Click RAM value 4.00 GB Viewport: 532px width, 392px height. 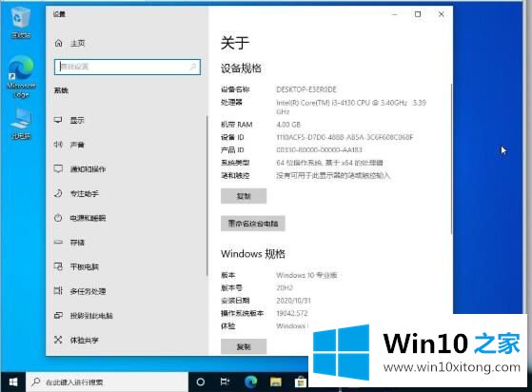tap(288, 125)
